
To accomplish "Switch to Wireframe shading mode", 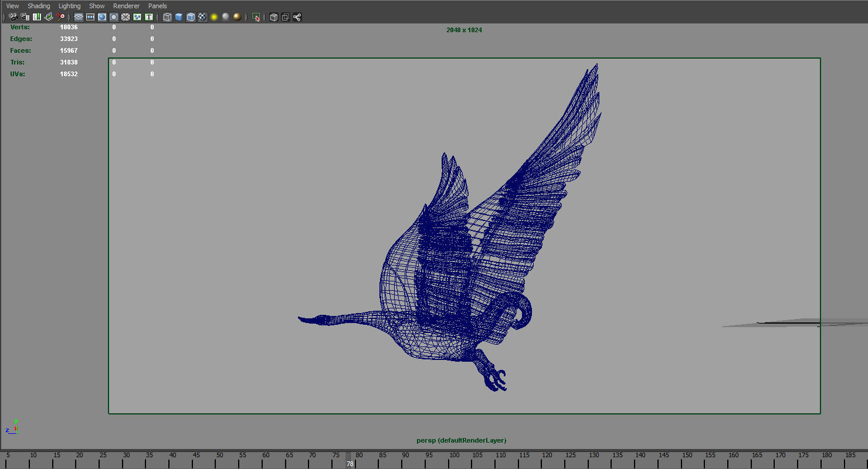I will tap(167, 17).
